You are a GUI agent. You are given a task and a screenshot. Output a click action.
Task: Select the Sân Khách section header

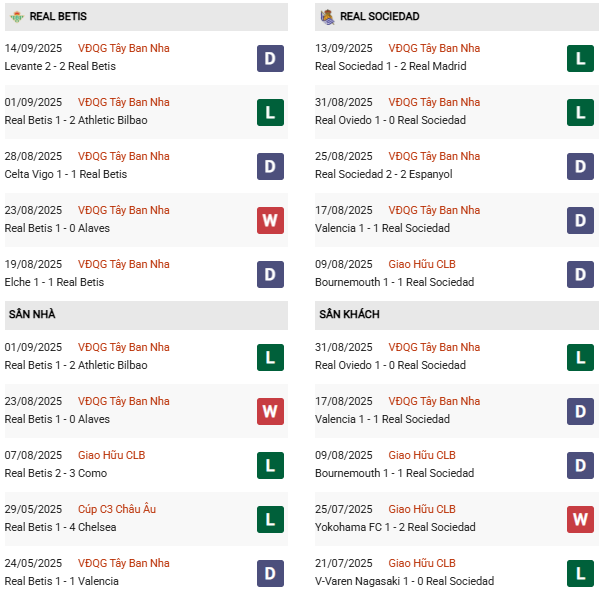point(349,314)
